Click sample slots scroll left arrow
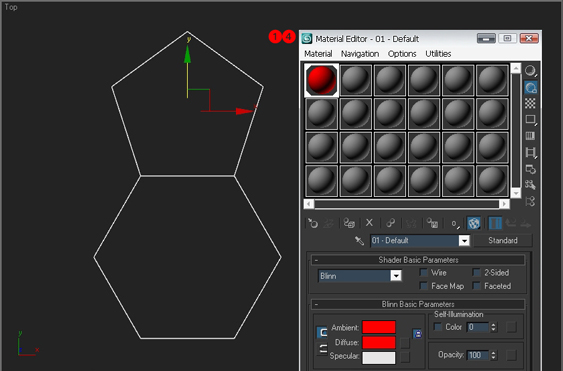This screenshot has height=371, width=563. tap(309, 204)
